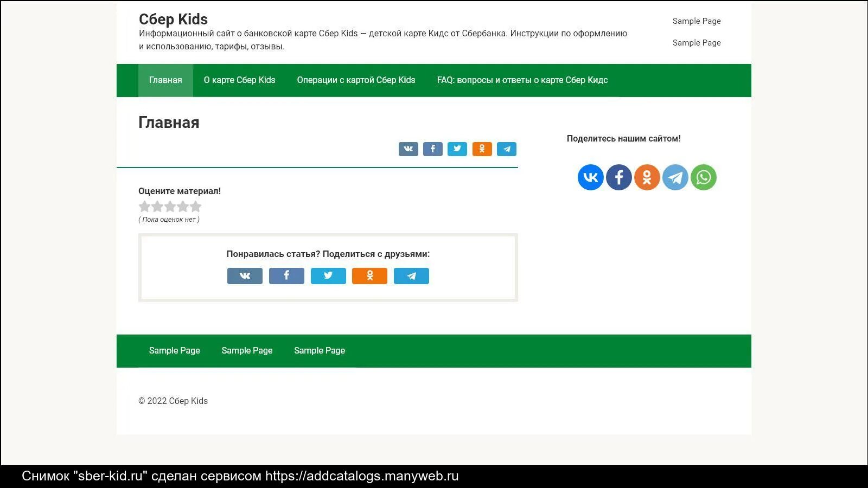Click the Главная page heading
Screen dimensions: 868x488
pos(169,123)
